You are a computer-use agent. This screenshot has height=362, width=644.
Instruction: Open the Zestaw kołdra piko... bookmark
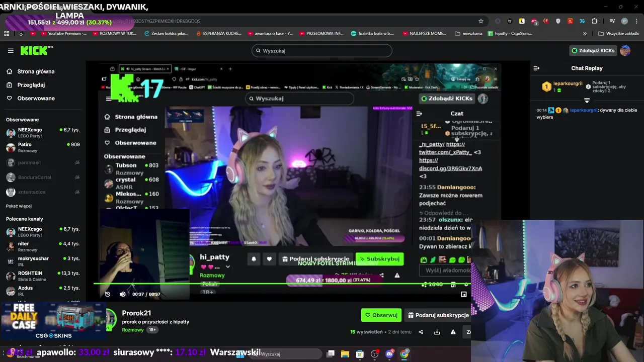(x=166, y=34)
